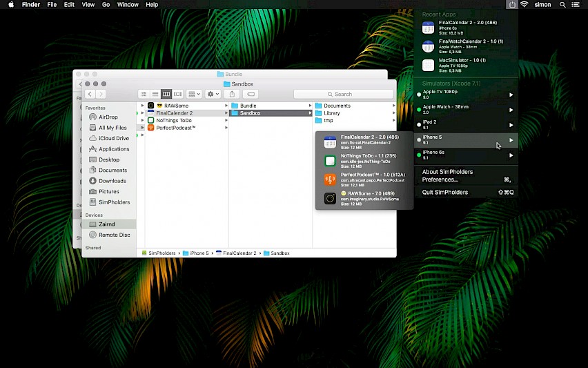This screenshot has width=588, height=368.
Task: Open the Arrange grouping dropdown in toolbar
Action: (x=194, y=94)
